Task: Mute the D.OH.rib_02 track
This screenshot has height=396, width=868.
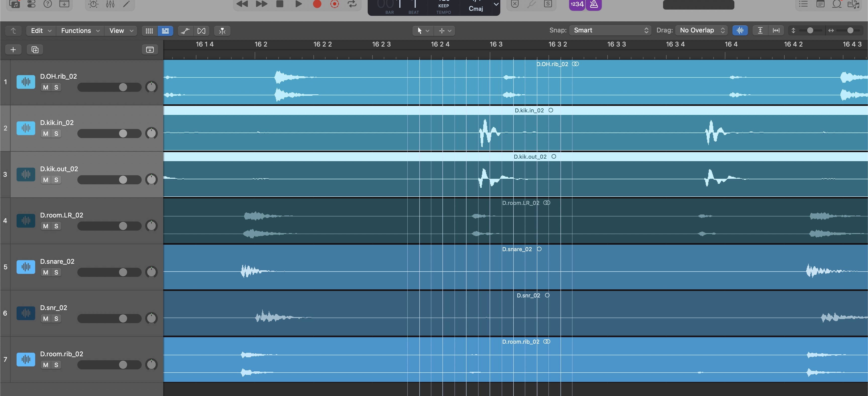Action: point(46,87)
